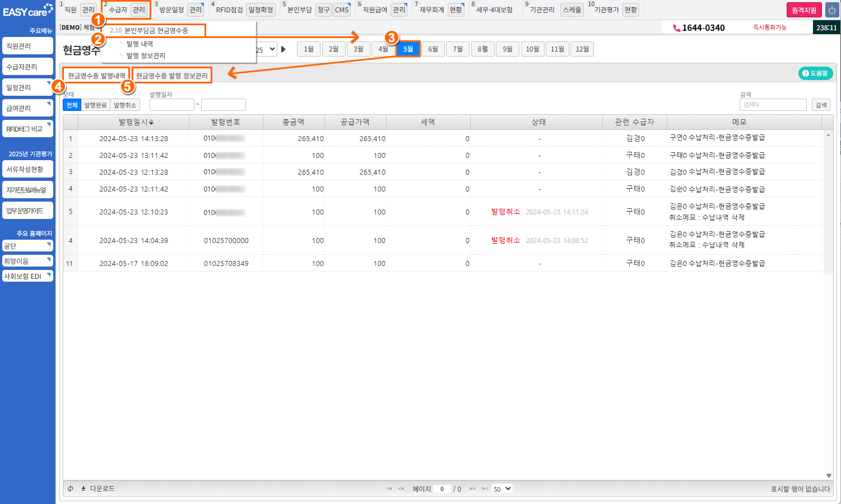Go to the previous page of results
841x504 pixels.
401,489
